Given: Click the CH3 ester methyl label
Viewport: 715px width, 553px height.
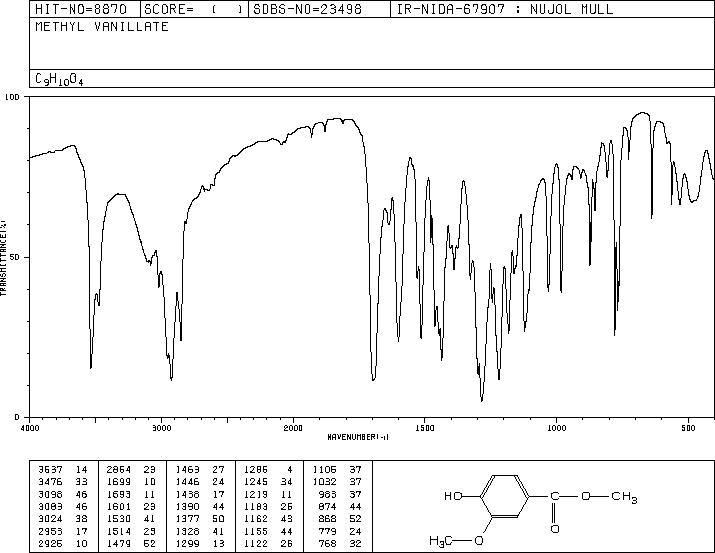Looking at the screenshot, I should [x=624, y=496].
